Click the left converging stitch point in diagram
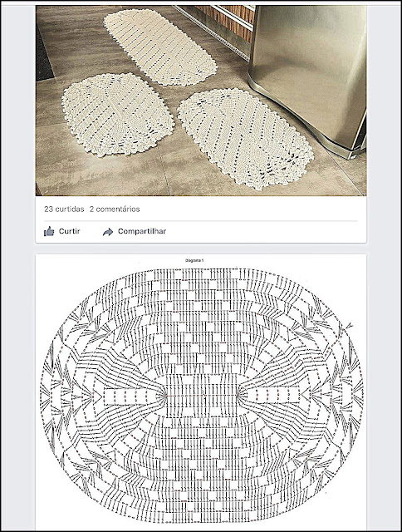This screenshot has height=532, width=402. point(165,396)
